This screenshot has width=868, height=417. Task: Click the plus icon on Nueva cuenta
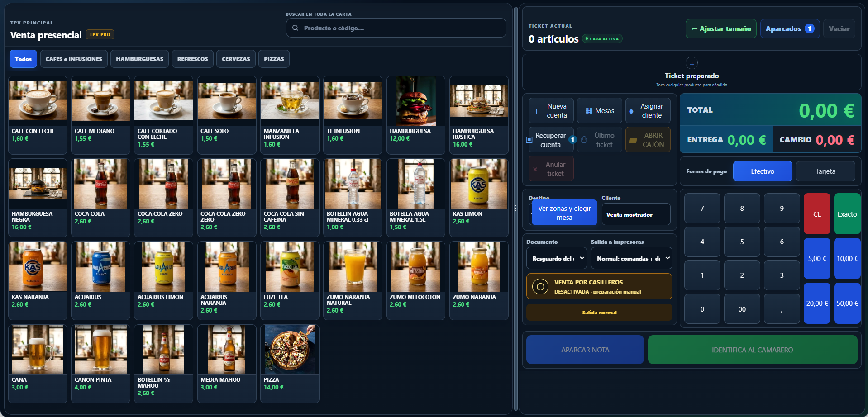coord(536,111)
